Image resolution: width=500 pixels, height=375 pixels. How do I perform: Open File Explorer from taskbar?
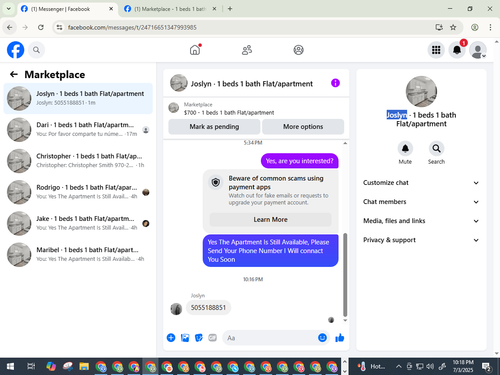pos(84,367)
